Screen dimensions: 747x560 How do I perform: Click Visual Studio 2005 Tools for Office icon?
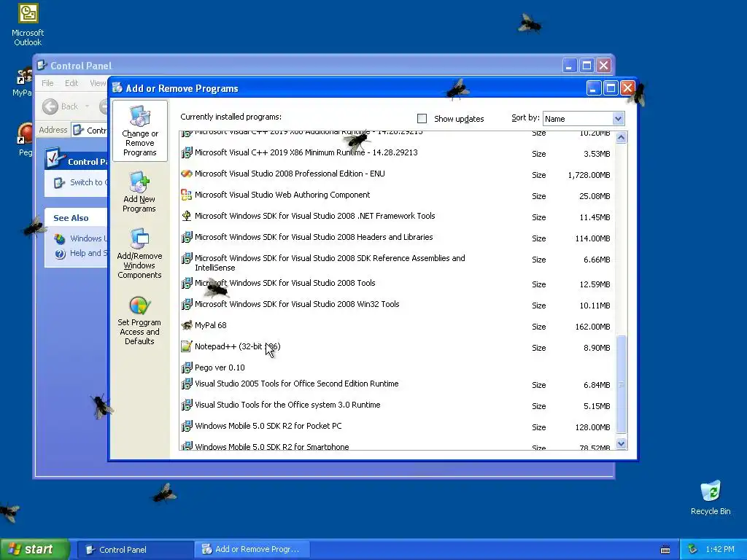pyautogui.click(x=187, y=384)
